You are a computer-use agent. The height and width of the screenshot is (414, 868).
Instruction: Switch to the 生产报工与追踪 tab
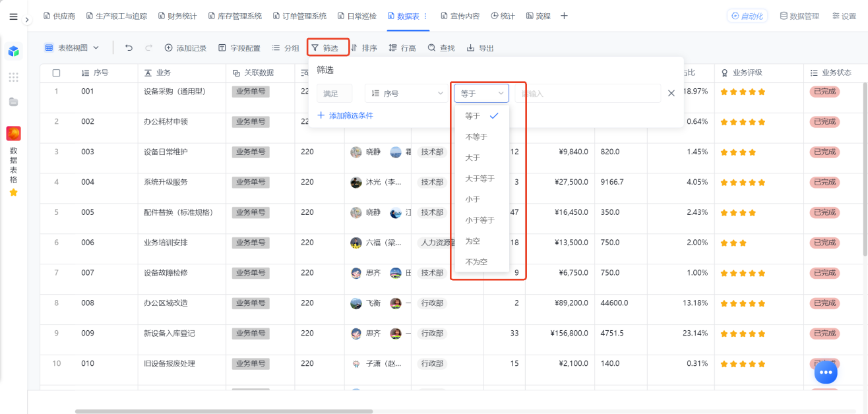click(117, 16)
